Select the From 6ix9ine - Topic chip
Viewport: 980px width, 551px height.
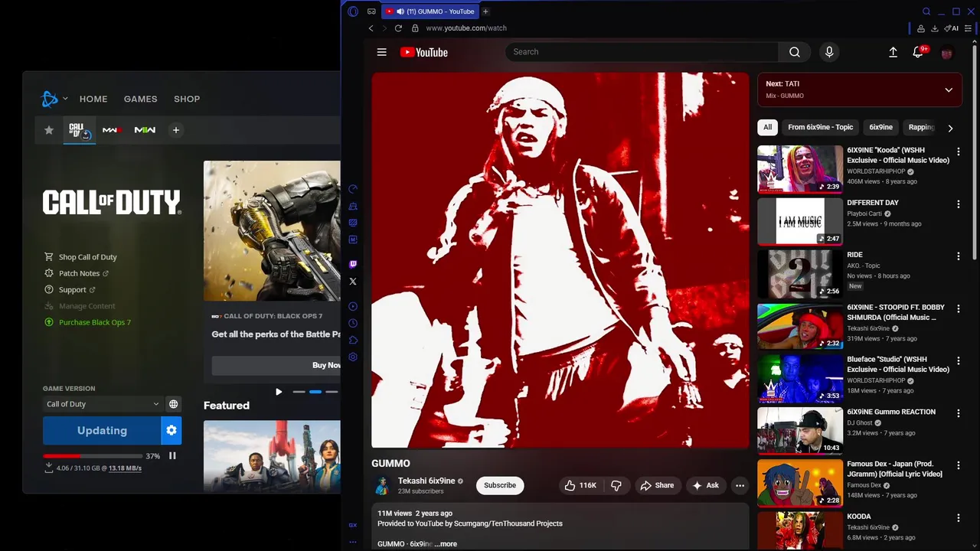click(x=820, y=127)
